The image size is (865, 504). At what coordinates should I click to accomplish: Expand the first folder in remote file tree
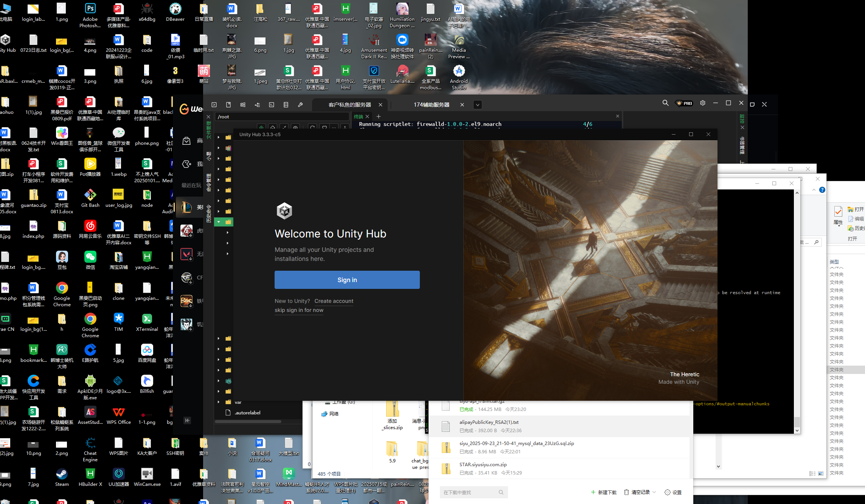click(218, 137)
